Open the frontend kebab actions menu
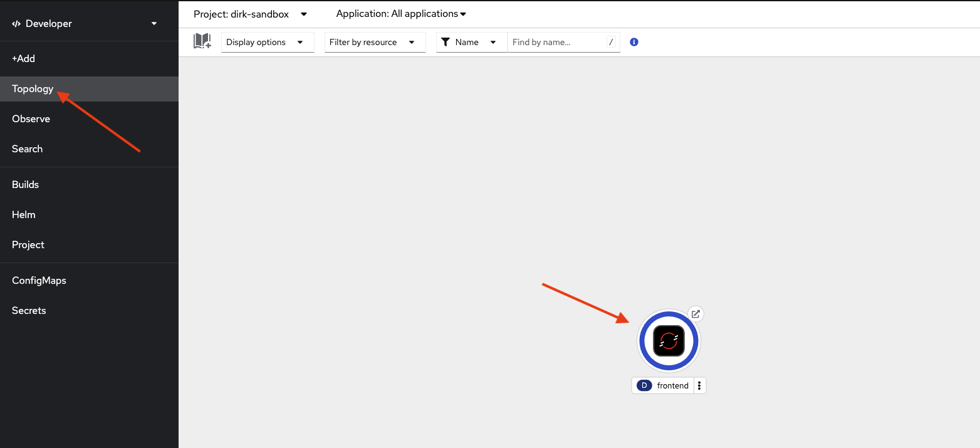 tap(699, 386)
